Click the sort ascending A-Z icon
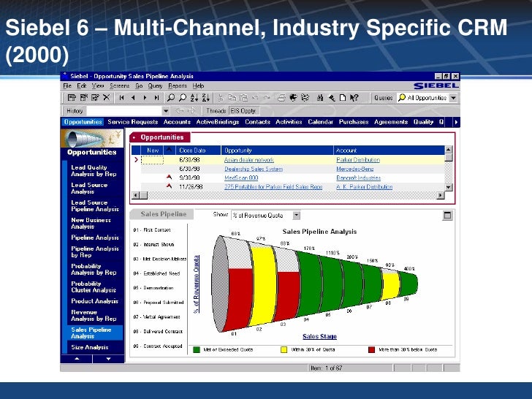532x399 pixels. coord(194,97)
